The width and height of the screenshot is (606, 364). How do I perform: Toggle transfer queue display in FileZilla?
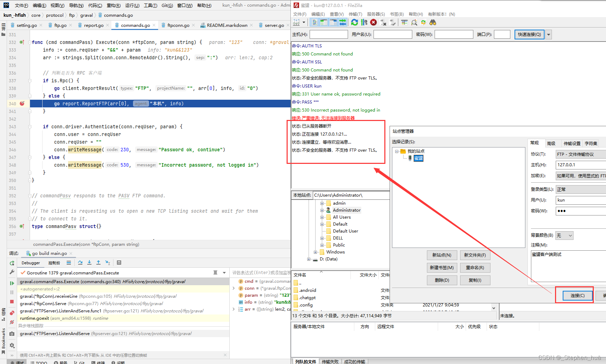coord(343,22)
